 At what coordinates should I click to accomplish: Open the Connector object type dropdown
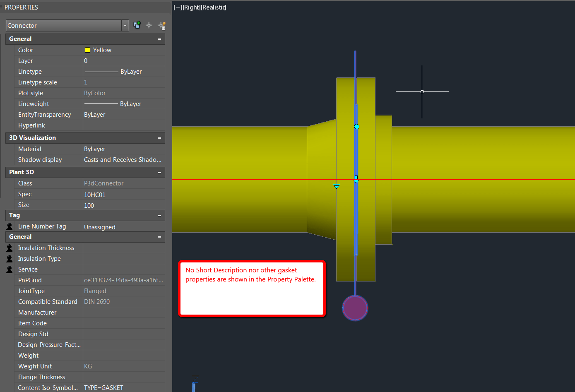[125, 26]
